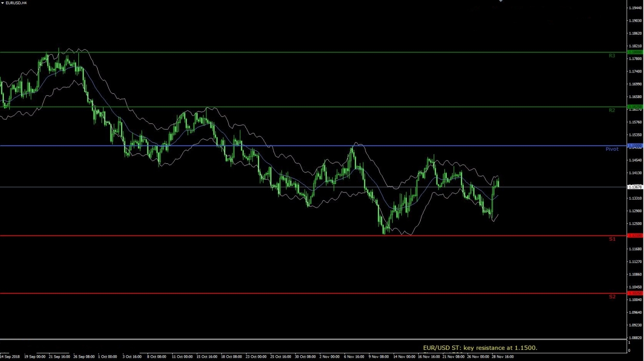Click the '19 Sep 00:00' time axis label
The width and height of the screenshot is (644, 361).
[34, 357]
